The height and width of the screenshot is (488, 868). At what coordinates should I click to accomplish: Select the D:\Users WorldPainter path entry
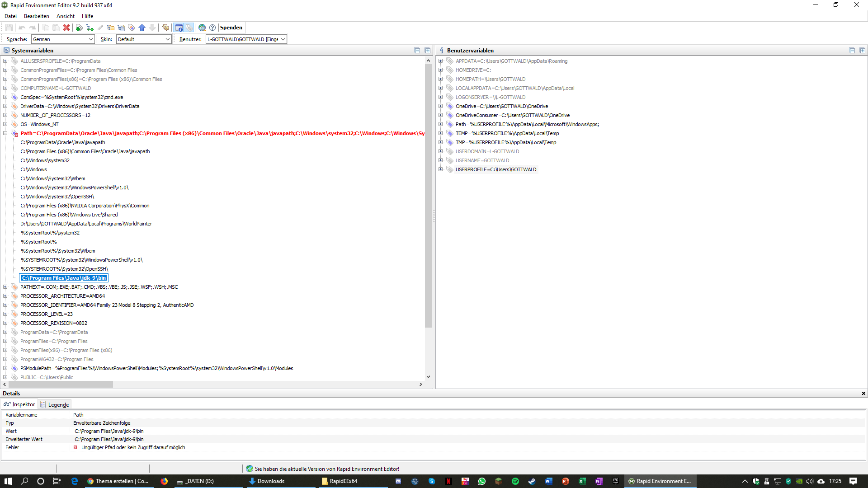coord(86,224)
